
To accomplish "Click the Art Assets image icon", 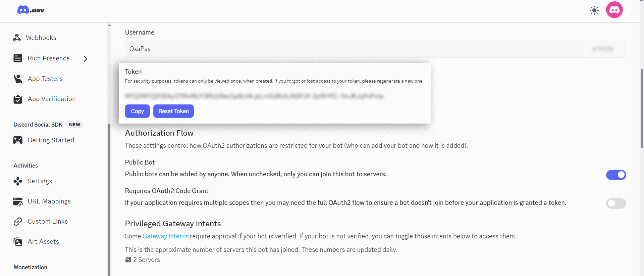I will [x=18, y=242].
